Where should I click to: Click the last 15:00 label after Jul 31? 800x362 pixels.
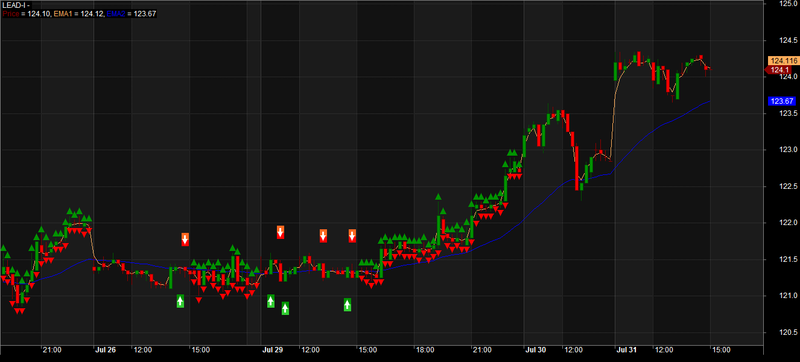[721, 350]
